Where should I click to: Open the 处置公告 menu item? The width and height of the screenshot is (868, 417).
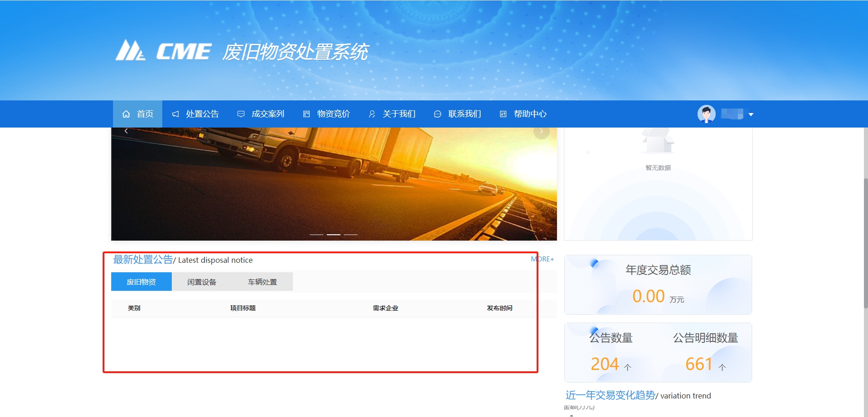(202, 114)
